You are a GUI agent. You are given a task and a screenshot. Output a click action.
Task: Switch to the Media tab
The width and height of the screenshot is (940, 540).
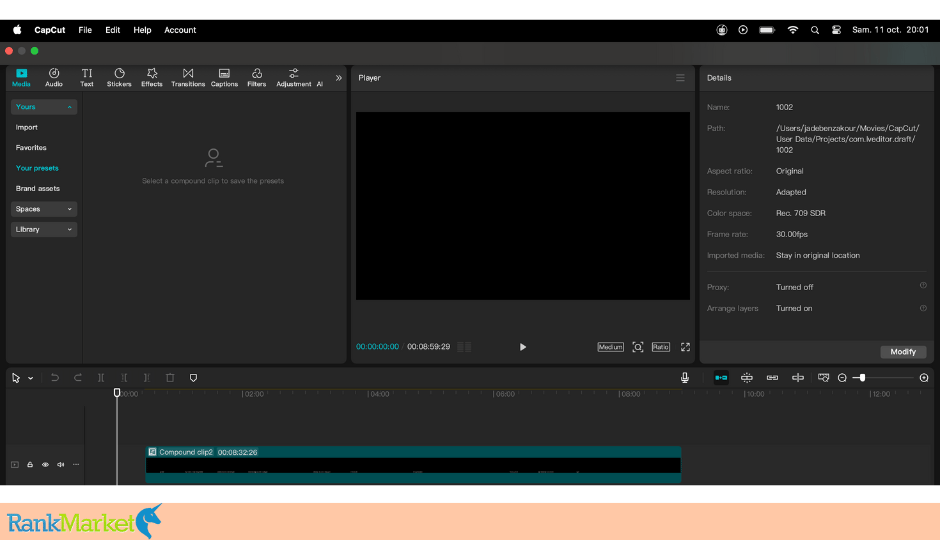pyautogui.click(x=22, y=77)
